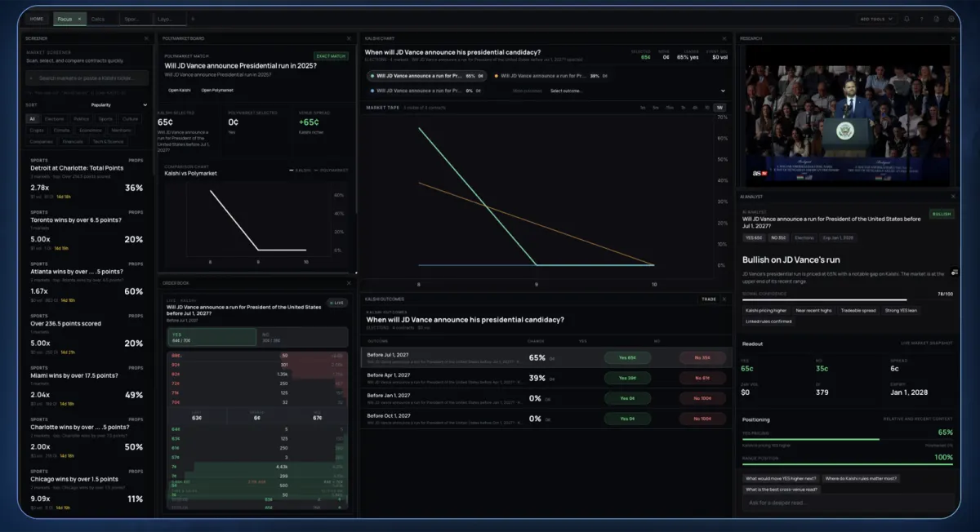
Task: Select 'Chicago wins by over 1.5 points' market
Action: click(x=85, y=488)
